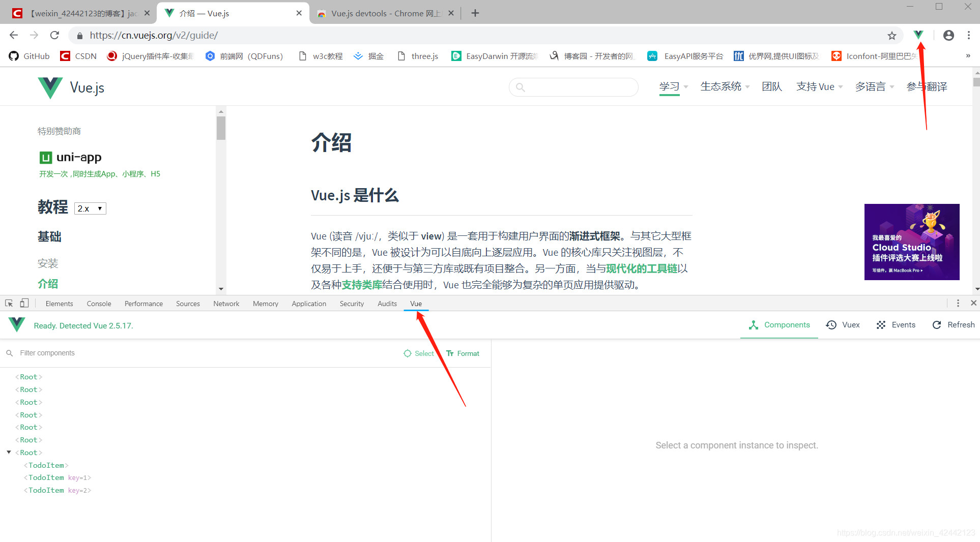The height and width of the screenshot is (542, 980).
Task: Open the 安装 guide section
Action: coord(48,263)
